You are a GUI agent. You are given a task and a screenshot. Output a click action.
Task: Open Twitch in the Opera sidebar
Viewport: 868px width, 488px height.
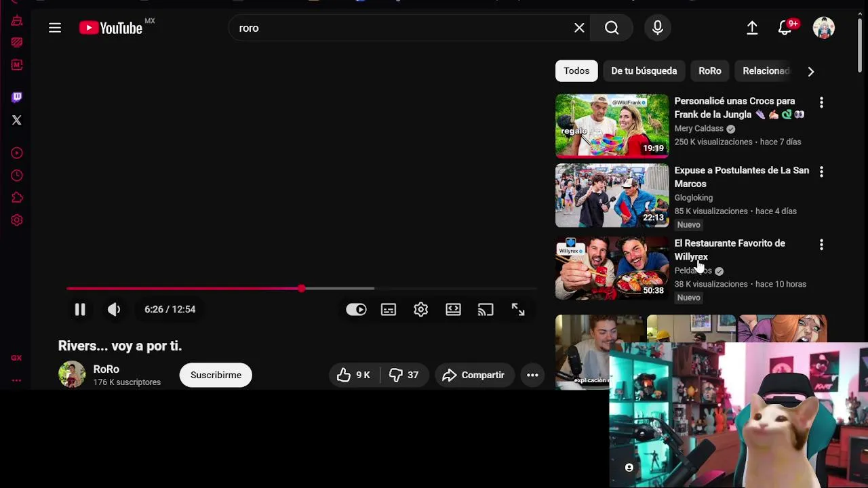pos(17,97)
